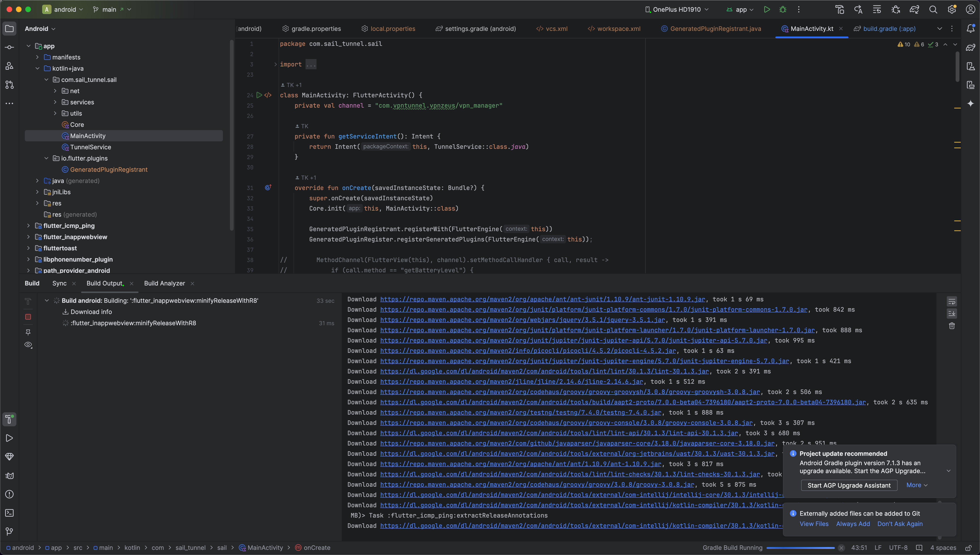Screen dimensions: 980x555
Task: Open the Terminal tool window
Action: click(x=10, y=513)
